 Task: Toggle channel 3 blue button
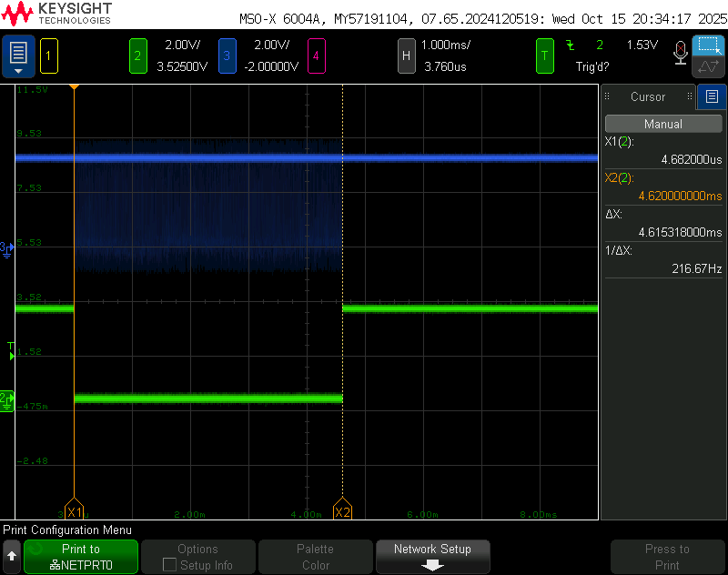pos(227,56)
